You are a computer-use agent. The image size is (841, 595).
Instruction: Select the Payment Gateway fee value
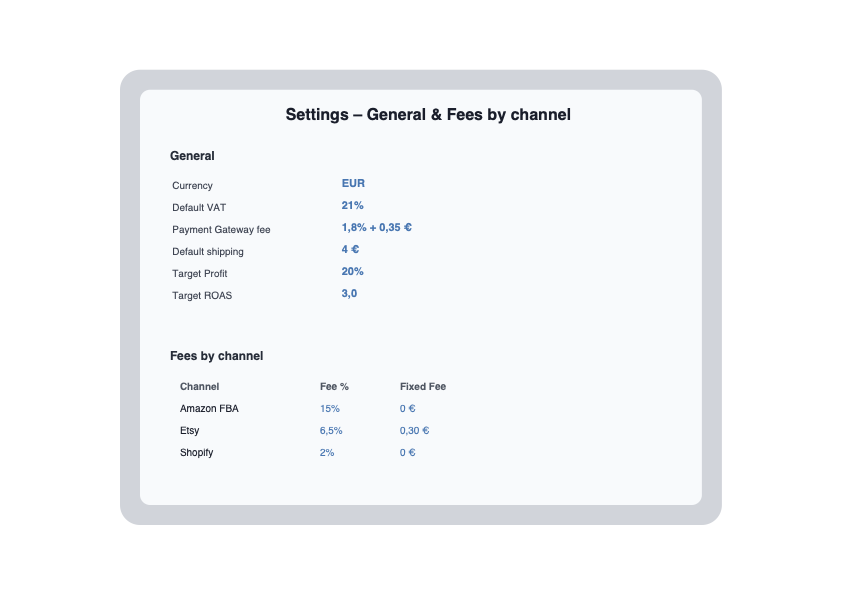pos(376,228)
